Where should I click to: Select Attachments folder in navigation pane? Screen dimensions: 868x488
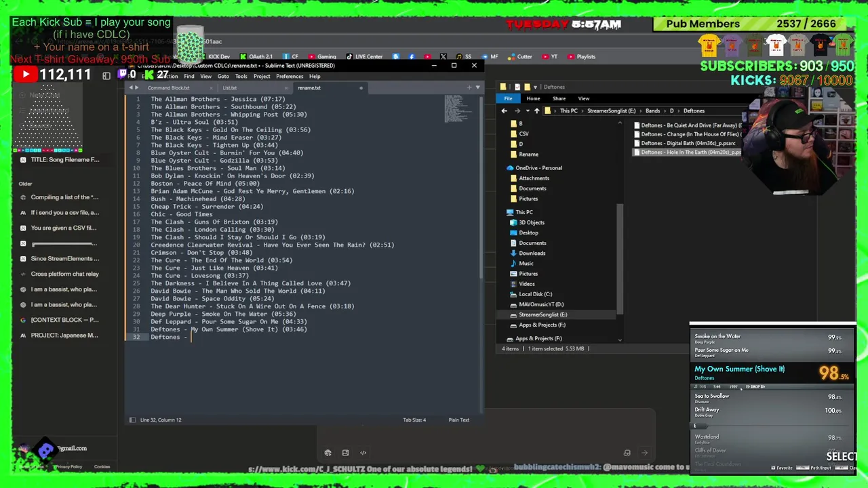pos(534,178)
